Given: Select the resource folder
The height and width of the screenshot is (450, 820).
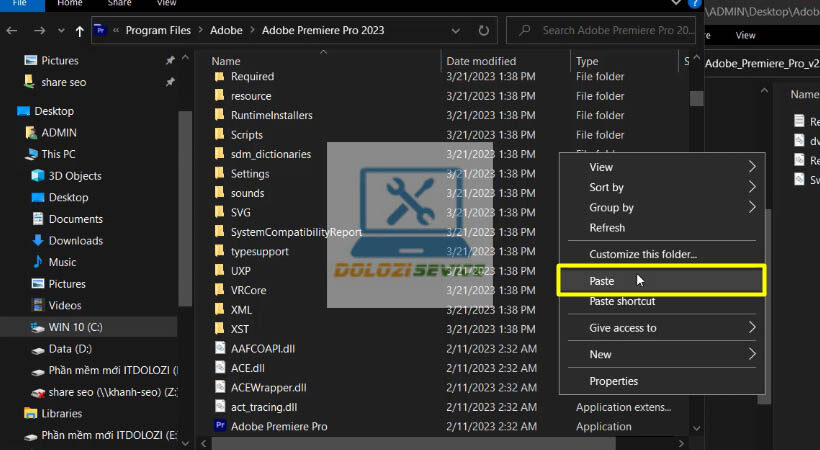Looking at the screenshot, I should pyautogui.click(x=251, y=96).
